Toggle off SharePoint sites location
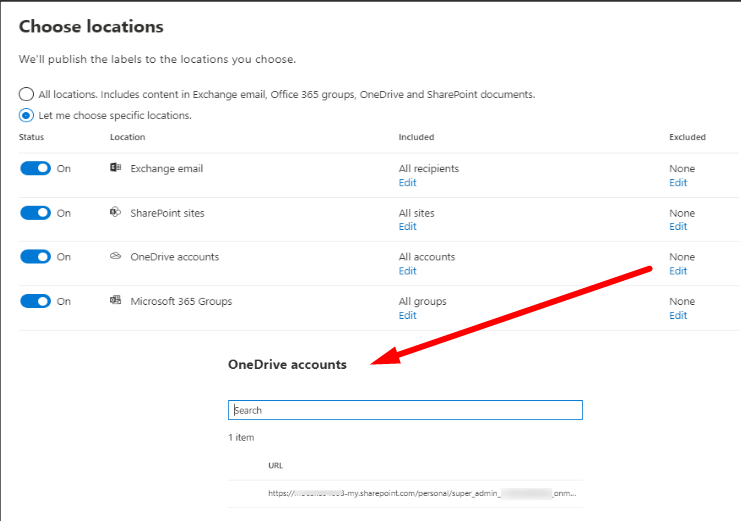The height and width of the screenshot is (521, 741). pos(35,213)
